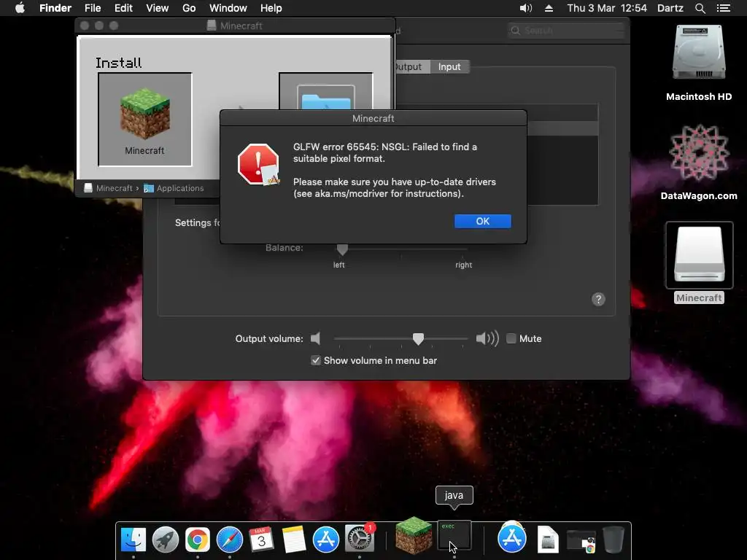Click the Minecraft installer window title bar
The height and width of the screenshot is (560, 747).
236,26
